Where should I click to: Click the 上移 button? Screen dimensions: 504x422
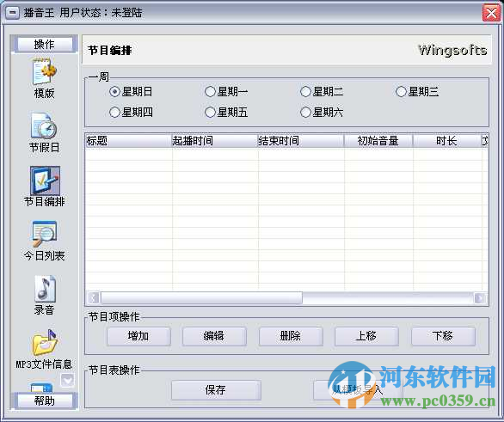(x=366, y=336)
